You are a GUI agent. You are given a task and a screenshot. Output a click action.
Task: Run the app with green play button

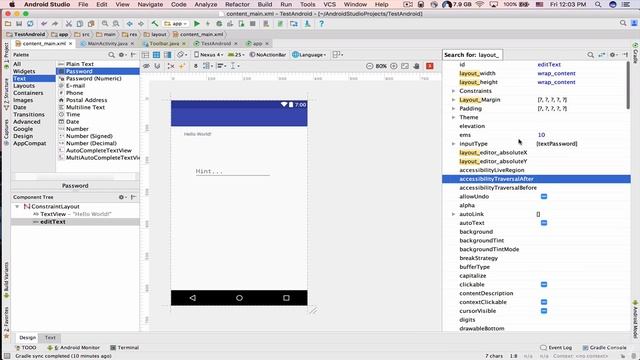click(197, 24)
